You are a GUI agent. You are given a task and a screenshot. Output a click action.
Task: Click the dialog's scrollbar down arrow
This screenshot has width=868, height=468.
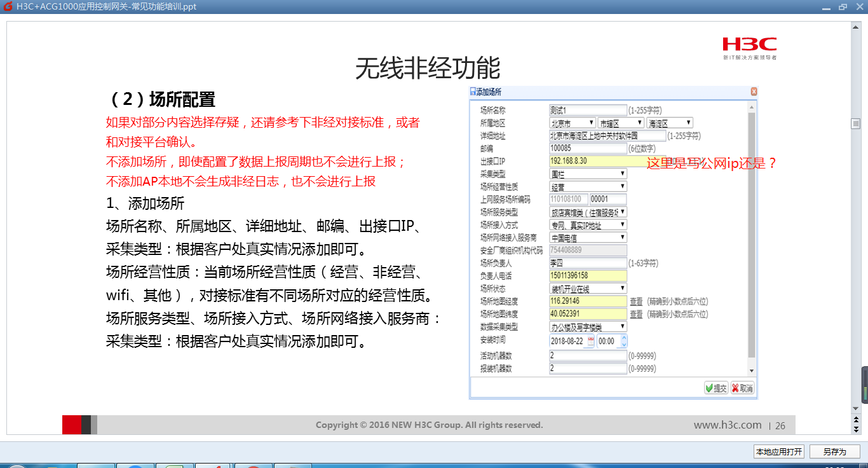(752, 371)
